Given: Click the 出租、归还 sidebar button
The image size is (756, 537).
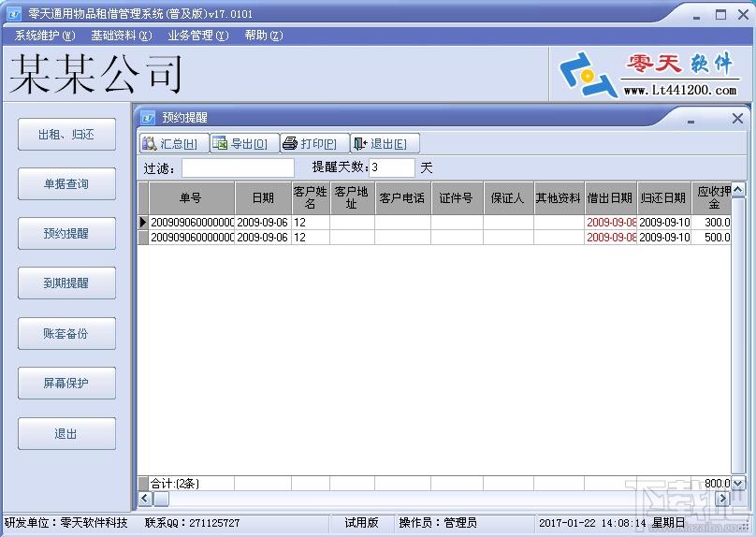Looking at the screenshot, I should point(67,135).
